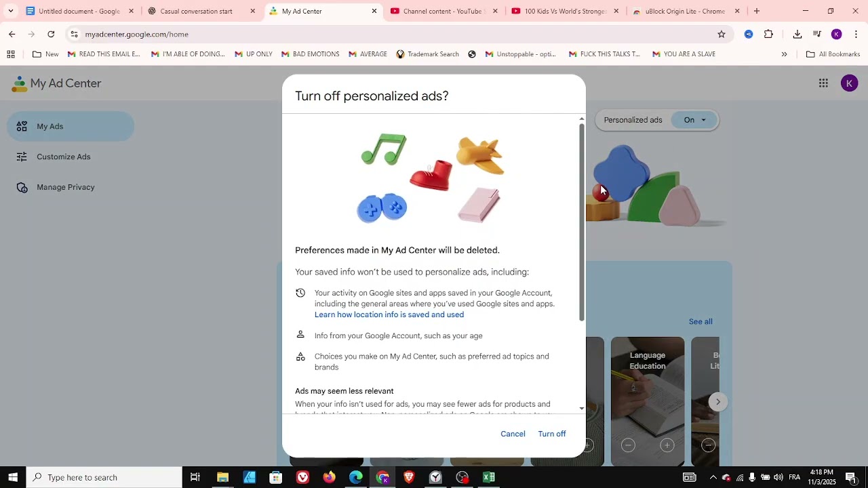This screenshot has width=868, height=488.
Task: Open Firefox from taskbar
Action: [329, 477]
